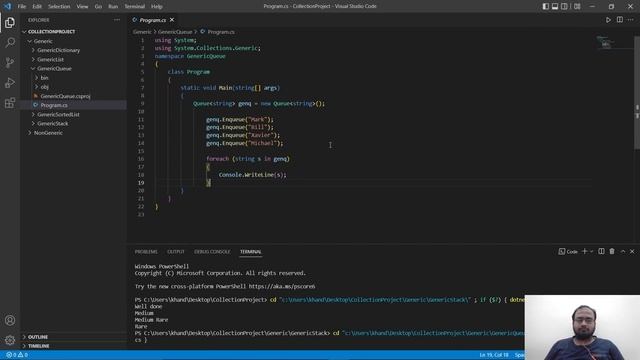Kill terminal with trash icon
This screenshot has height=360, width=640.
[612, 251]
